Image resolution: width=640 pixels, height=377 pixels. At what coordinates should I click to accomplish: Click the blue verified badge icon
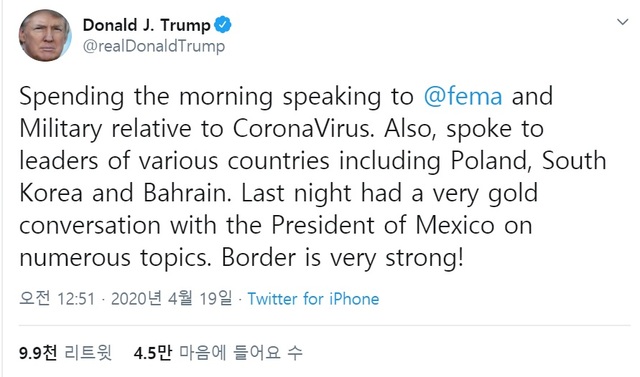(x=223, y=25)
